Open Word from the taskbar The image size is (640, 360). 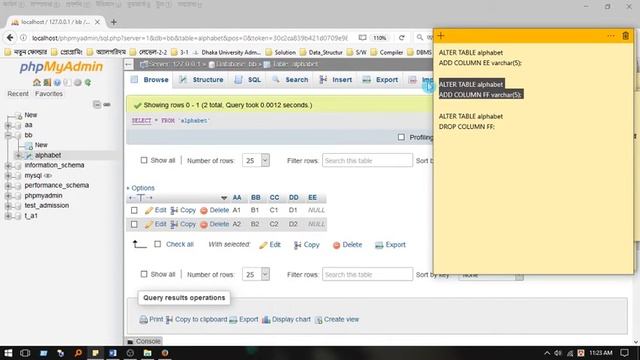tap(113, 353)
